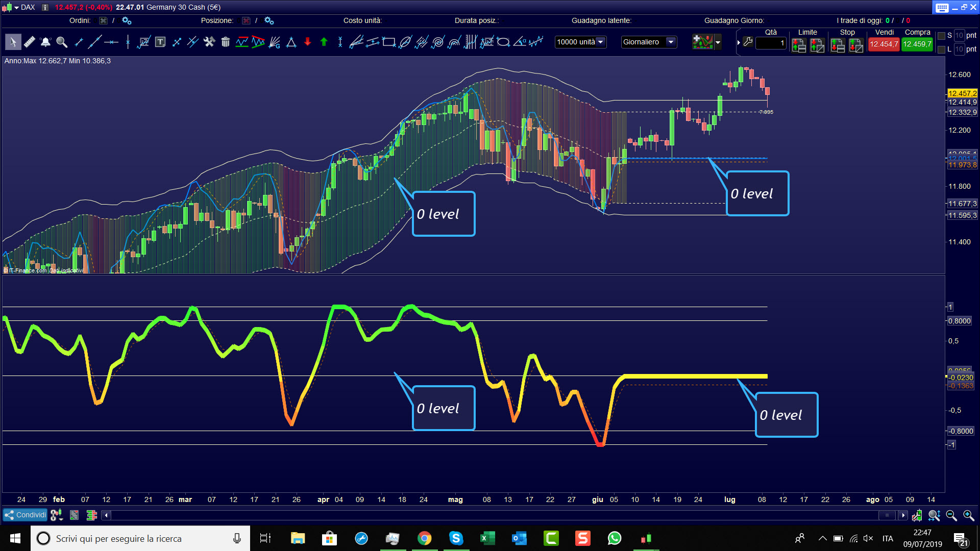Select the ruler measurement tool
The image size is (980, 551).
(30, 42)
